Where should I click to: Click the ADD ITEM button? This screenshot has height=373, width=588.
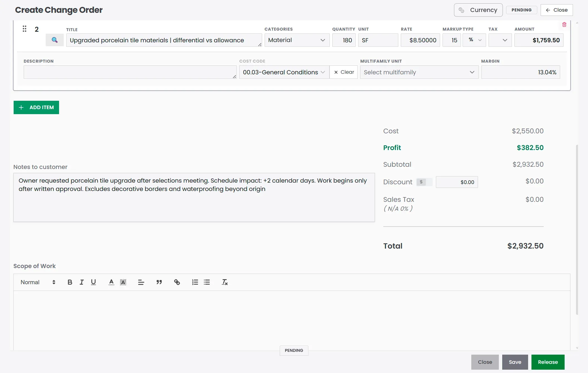36,107
